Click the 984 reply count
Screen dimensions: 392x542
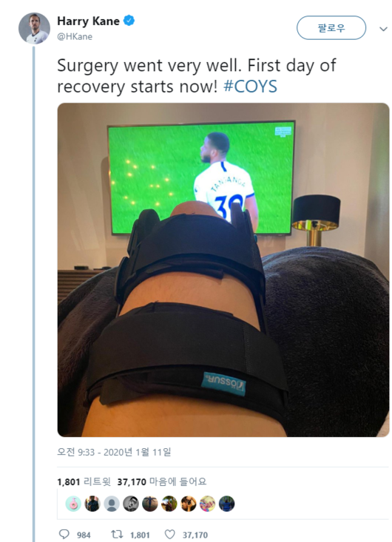[84, 535]
